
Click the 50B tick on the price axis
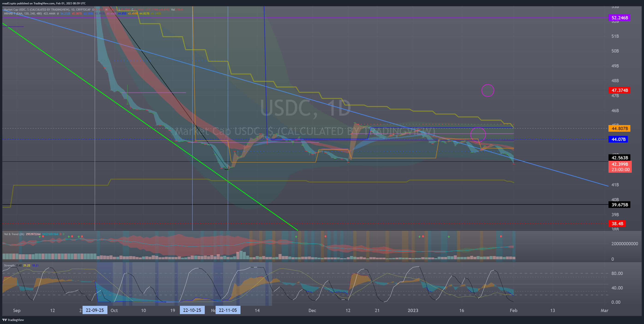[615, 51]
